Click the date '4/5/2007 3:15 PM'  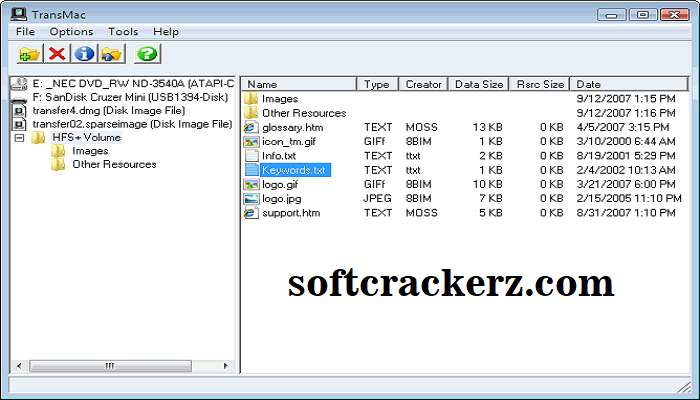[622, 127]
